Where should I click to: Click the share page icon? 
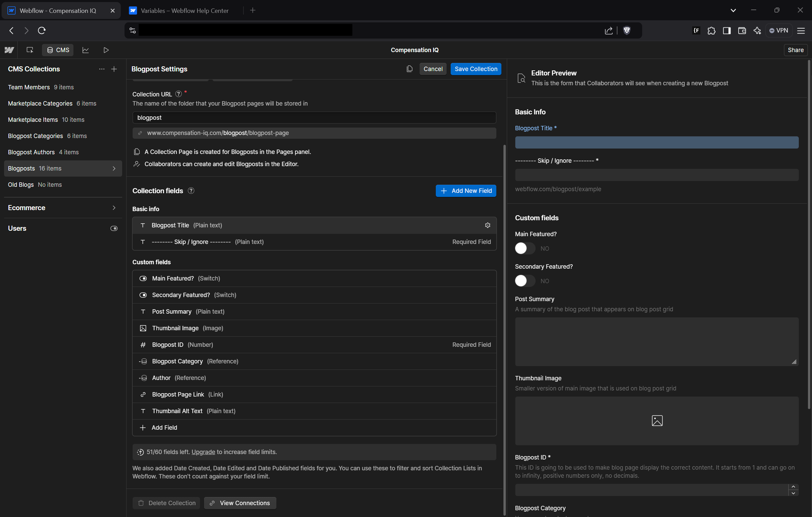(609, 30)
